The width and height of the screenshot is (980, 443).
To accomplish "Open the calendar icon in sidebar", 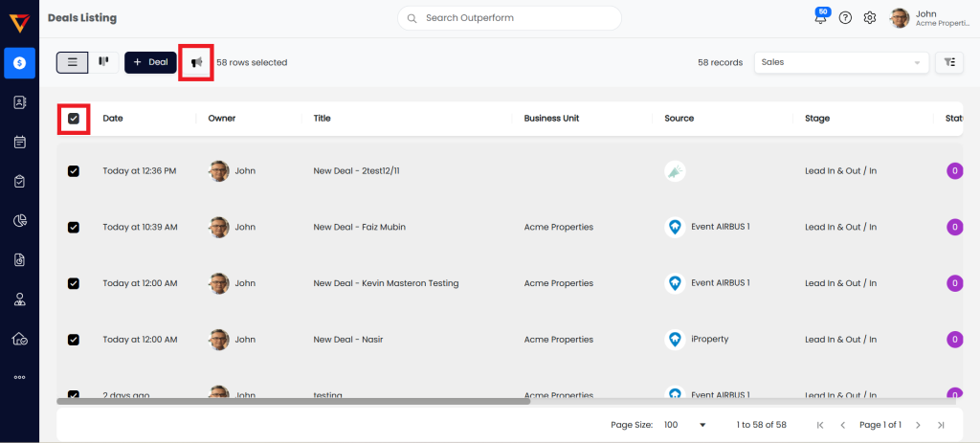I will pos(19,143).
